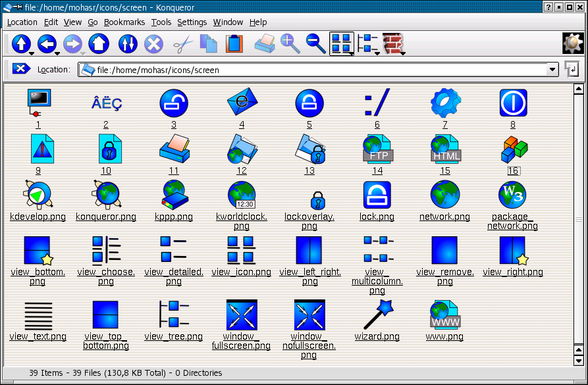Click the title bar help question-mark button
Image resolution: width=588 pixels, height=385 pixels.
548,7
